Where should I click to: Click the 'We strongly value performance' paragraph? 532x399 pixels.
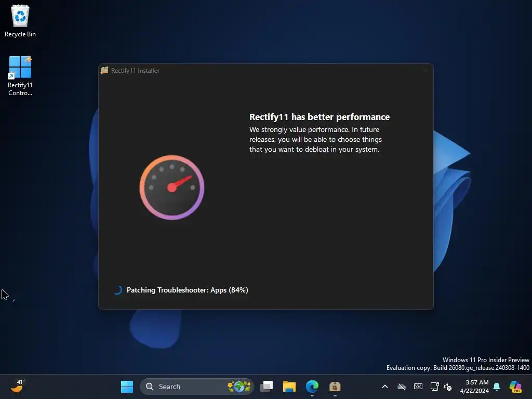(x=315, y=139)
